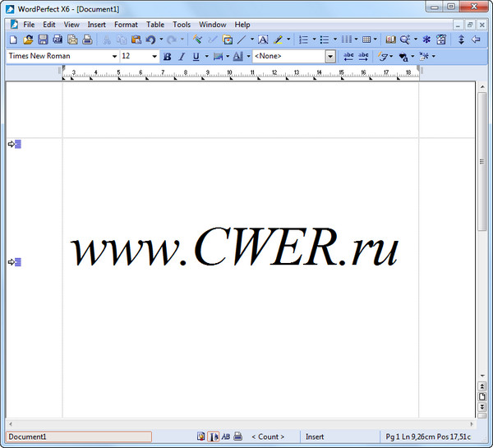This screenshot has height=448, width=493.
Task: Open the Edit menu
Action: pyautogui.click(x=49, y=25)
